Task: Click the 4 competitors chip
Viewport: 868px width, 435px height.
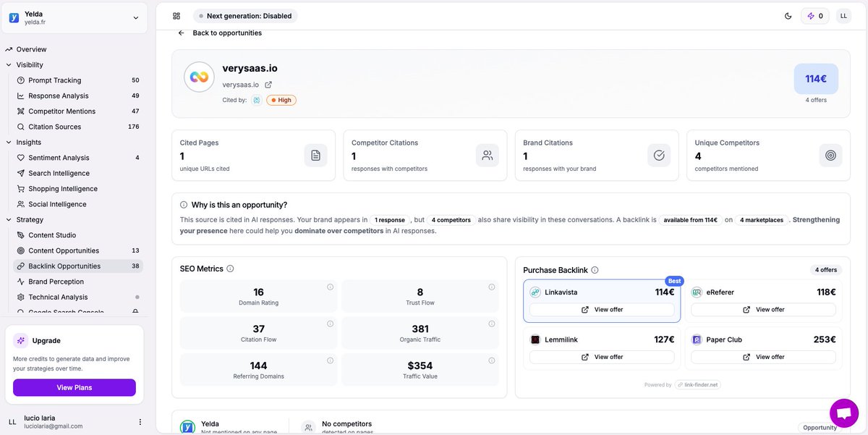Action: click(451, 220)
